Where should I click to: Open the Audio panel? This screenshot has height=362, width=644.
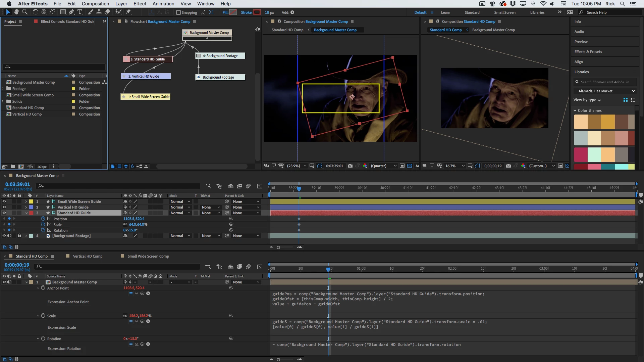pyautogui.click(x=579, y=32)
